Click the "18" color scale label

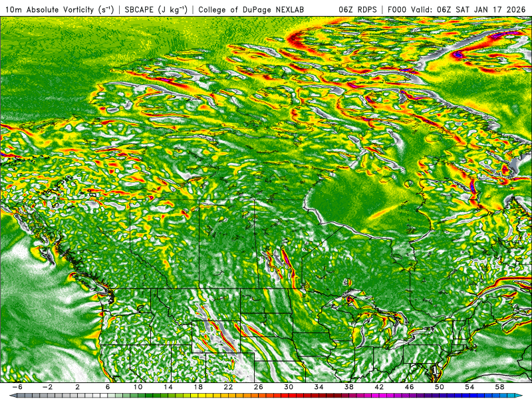click(x=198, y=387)
